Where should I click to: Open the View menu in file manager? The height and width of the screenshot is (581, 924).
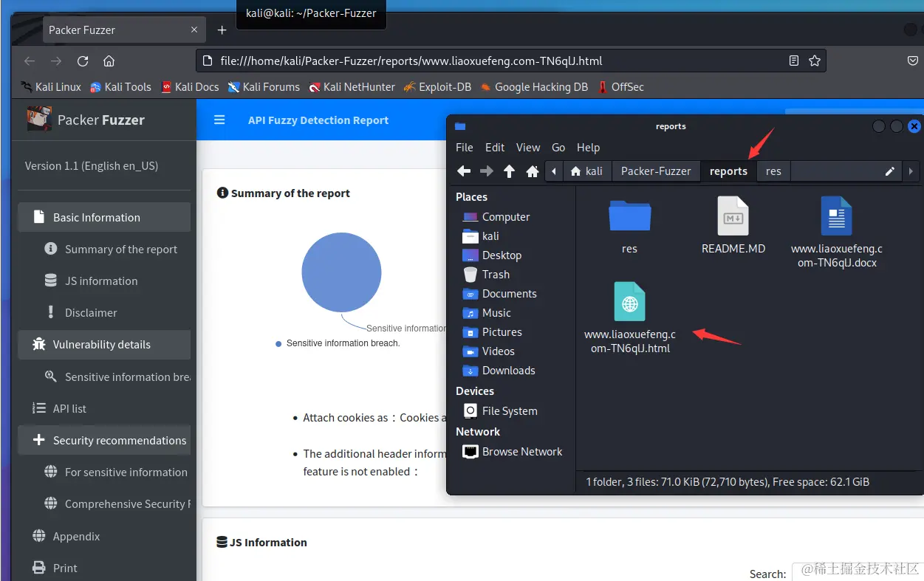pos(528,148)
